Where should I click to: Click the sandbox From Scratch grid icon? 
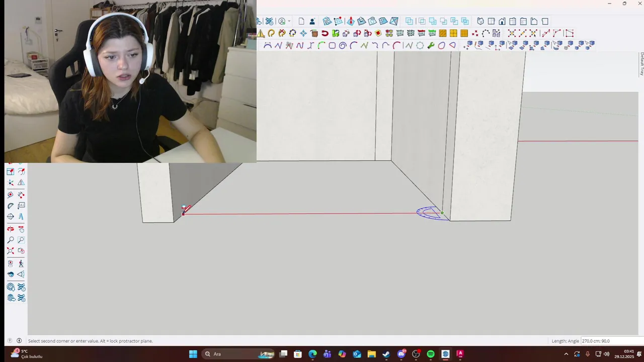pos(338,21)
